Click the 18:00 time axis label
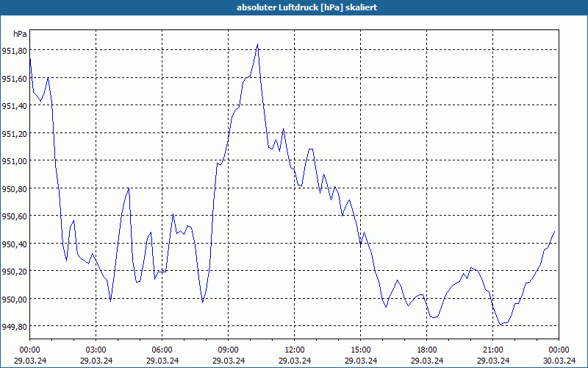Image resolution: width=588 pixels, height=368 pixels. click(x=427, y=350)
